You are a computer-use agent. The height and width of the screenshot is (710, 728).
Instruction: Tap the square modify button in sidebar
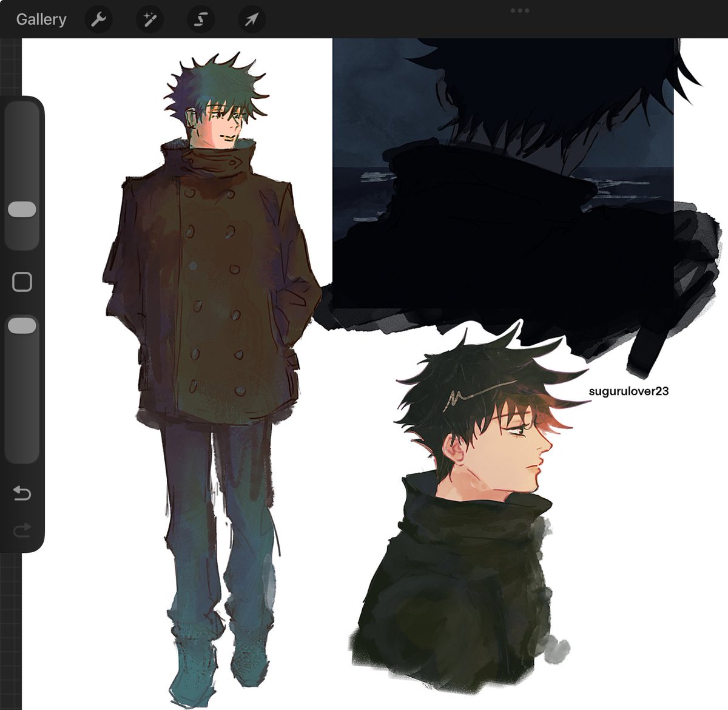point(22,282)
